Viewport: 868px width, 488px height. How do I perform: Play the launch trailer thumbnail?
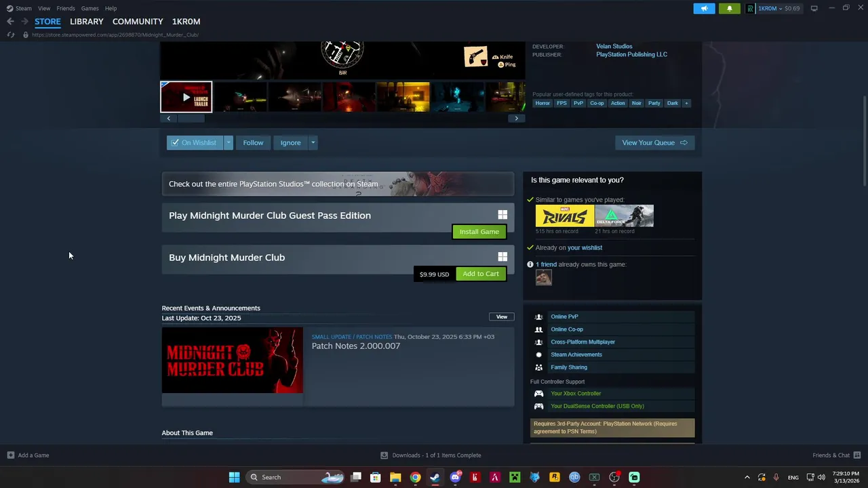tap(186, 97)
